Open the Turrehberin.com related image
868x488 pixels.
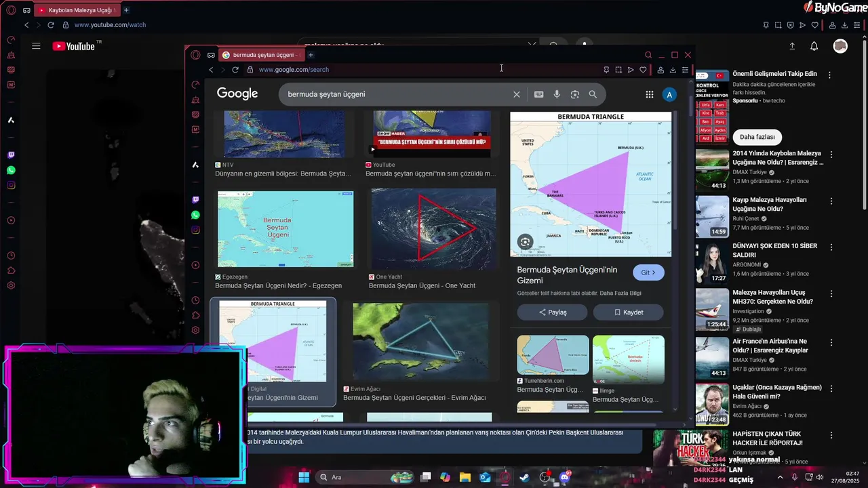click(553, 354)
